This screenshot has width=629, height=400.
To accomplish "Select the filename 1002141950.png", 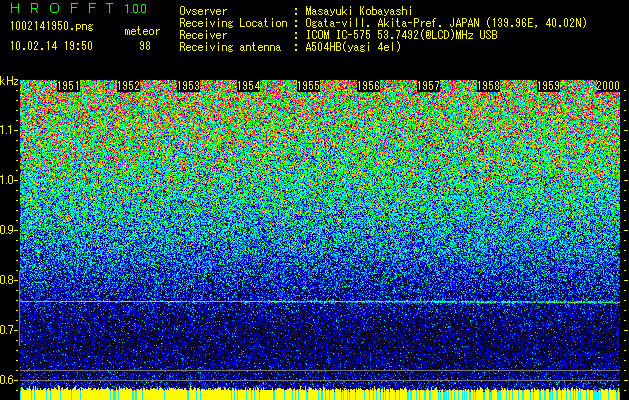I will point(52,27).
